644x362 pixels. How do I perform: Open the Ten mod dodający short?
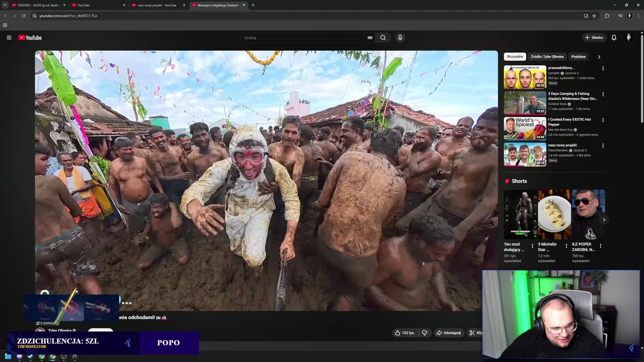(x=520, y=215)
